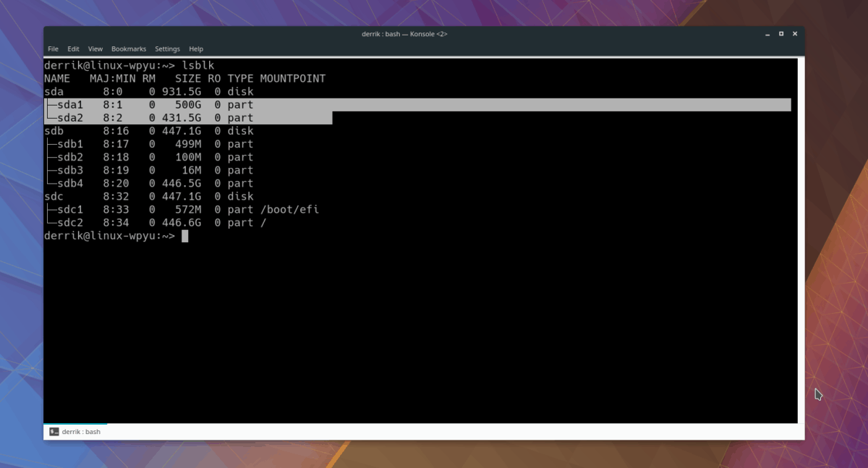Screen dimensions: 868x468
Task: Click the 8:16 device number
Action: 116,131
